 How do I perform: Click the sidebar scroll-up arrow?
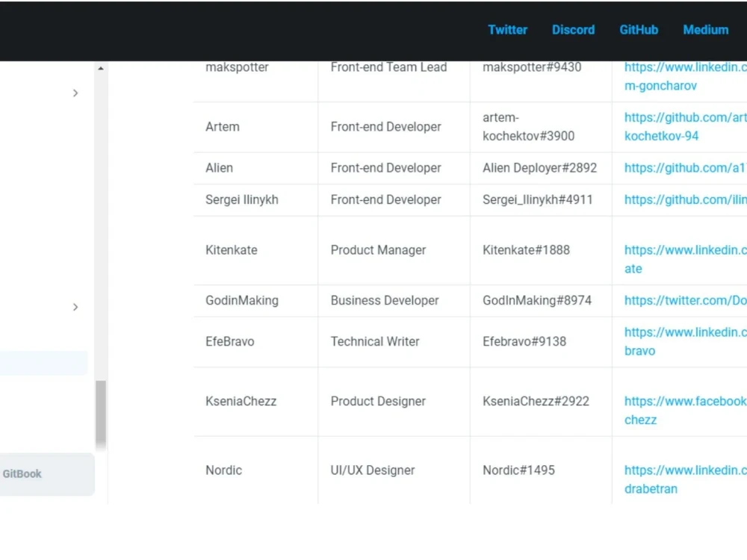[101, 68]
